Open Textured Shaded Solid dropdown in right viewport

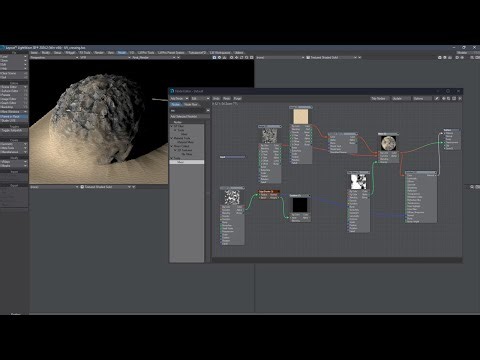[331, 58]
